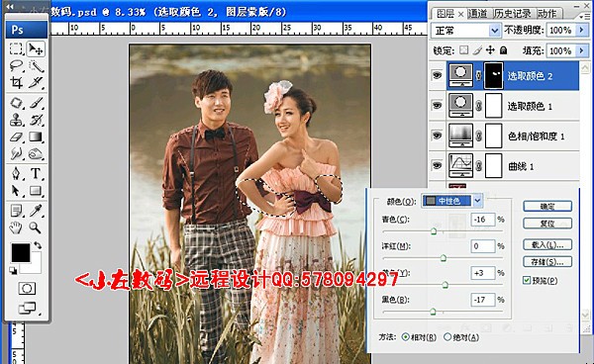Choose the Horizontal Type tool
Image resolution: width=594 pixels, height=364 pixels.
coord(36,173)
